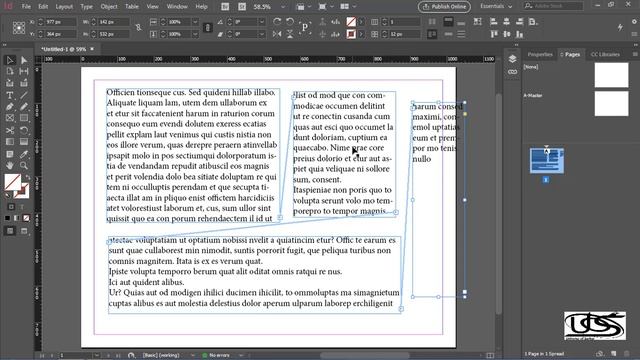Open the Scale Y percentage dropdown
640x360 pixels.
click(195, 34)
